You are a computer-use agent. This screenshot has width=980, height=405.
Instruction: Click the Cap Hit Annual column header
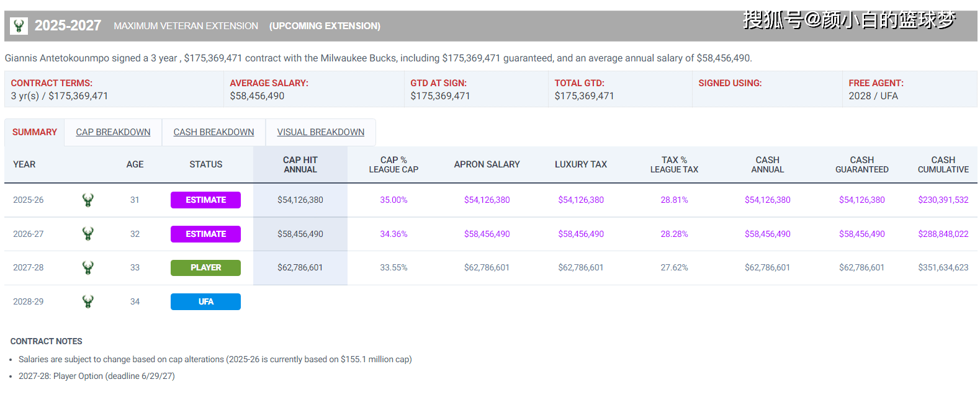300,164
